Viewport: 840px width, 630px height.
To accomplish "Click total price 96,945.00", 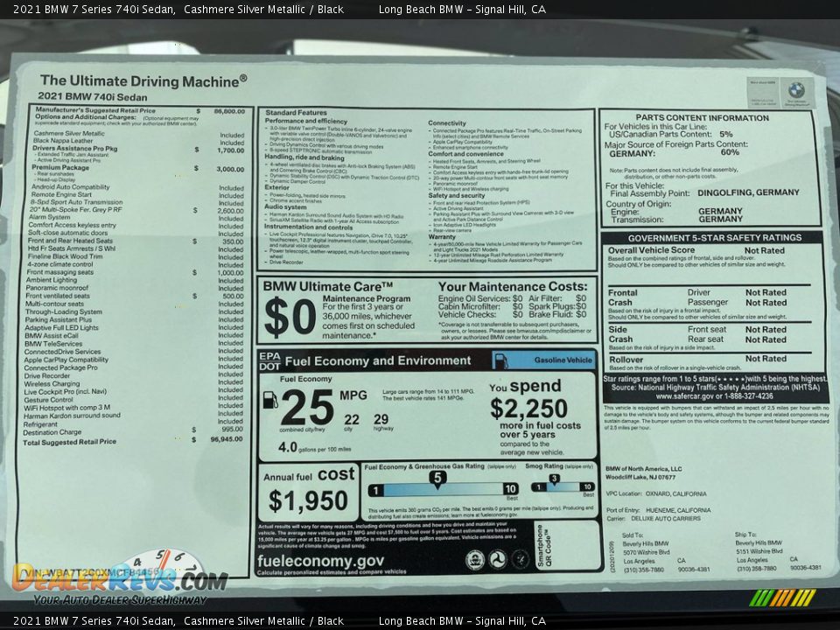I will tap(227, 438).
